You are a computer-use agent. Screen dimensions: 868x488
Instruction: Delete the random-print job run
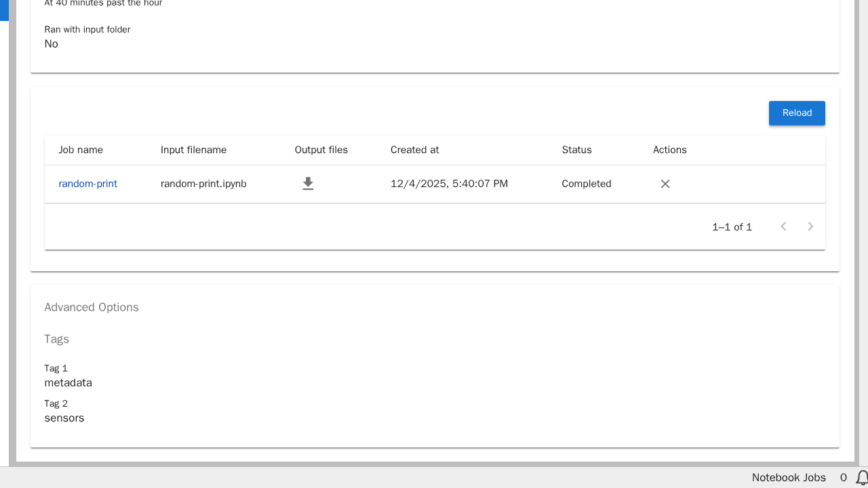click(665, 184)
